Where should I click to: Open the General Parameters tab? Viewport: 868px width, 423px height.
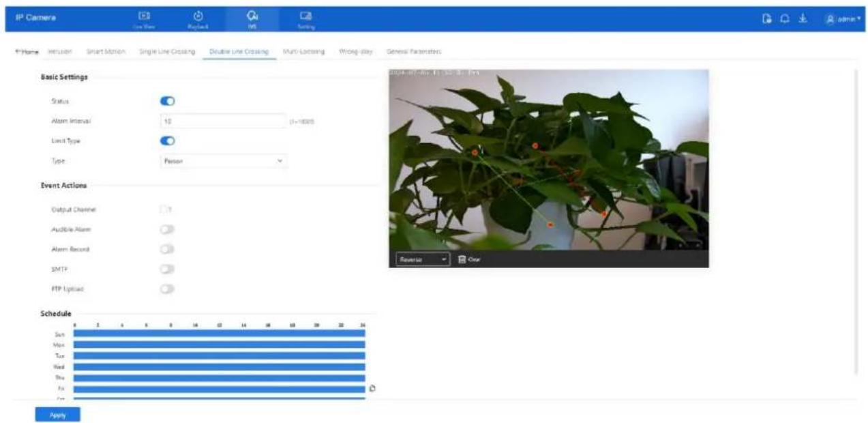413,52
